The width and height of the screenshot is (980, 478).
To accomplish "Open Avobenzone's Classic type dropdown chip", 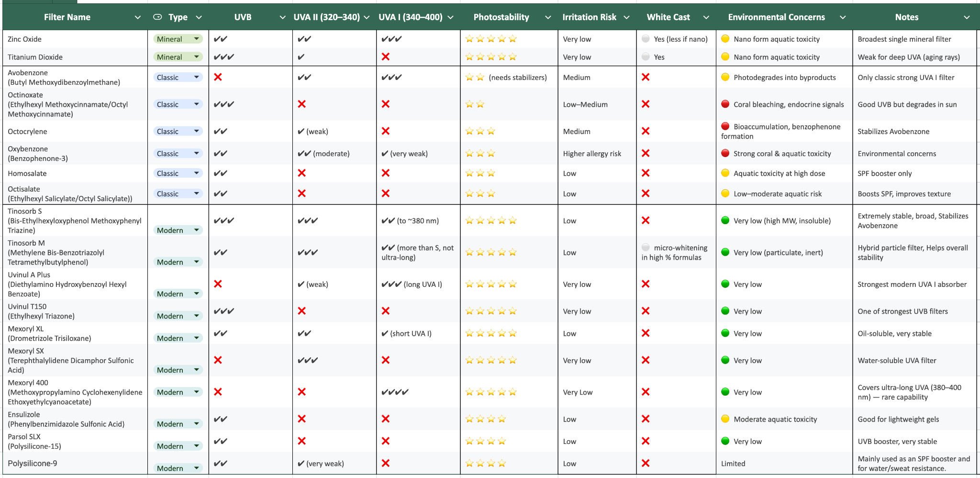I will 196,77.
